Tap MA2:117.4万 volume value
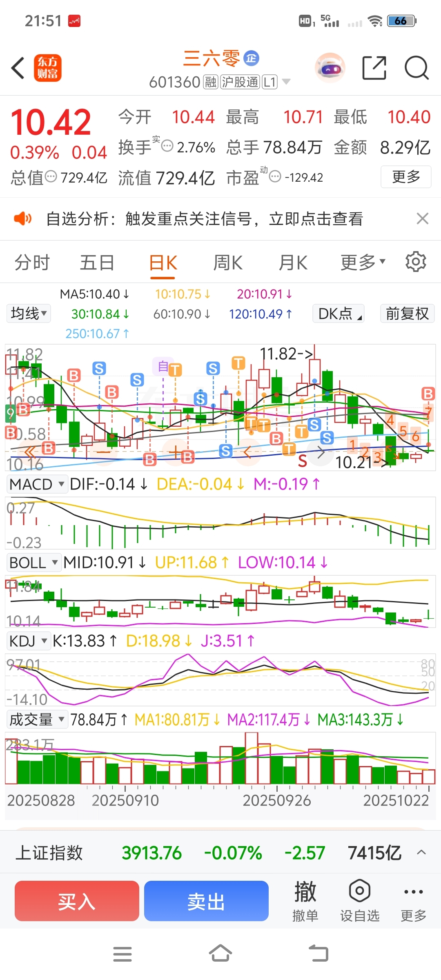The width and height of the screenshot is (441, 980). [x=268, y=719]
